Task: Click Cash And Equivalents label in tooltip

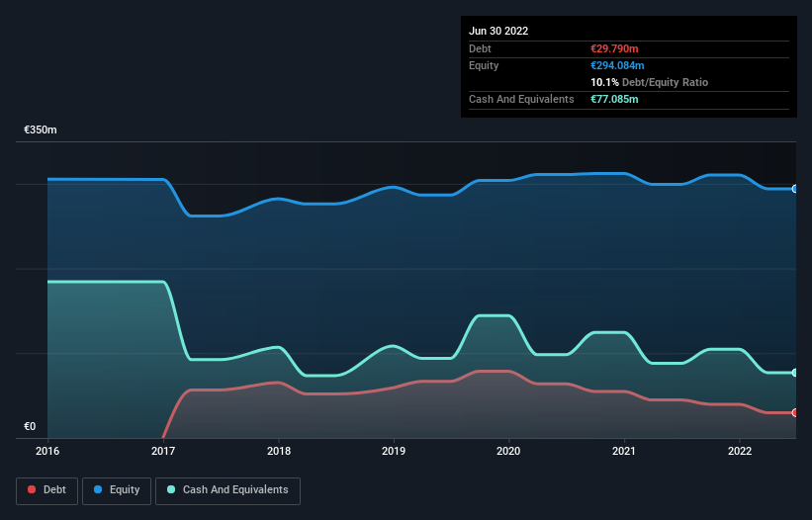Action: click(x=521, y=99)
